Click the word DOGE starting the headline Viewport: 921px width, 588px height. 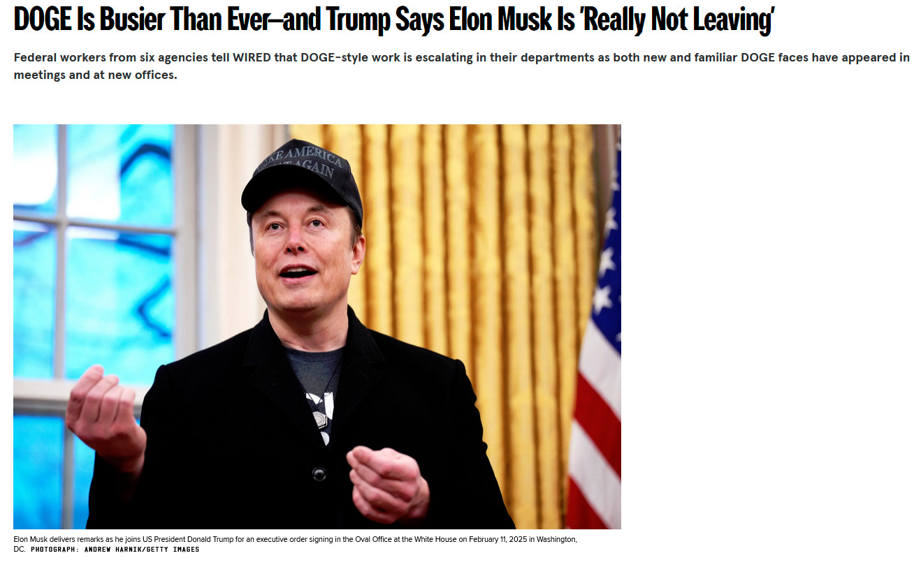coord(43,20)
